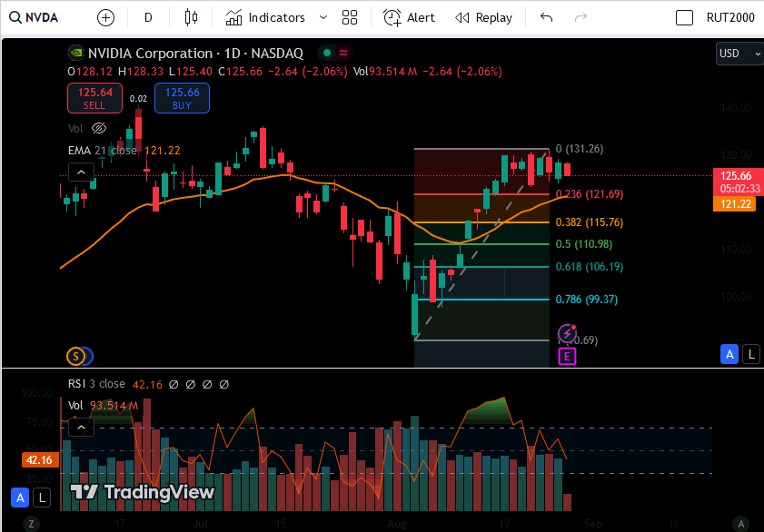Open the D timeframe interval selector

point(148,18)
